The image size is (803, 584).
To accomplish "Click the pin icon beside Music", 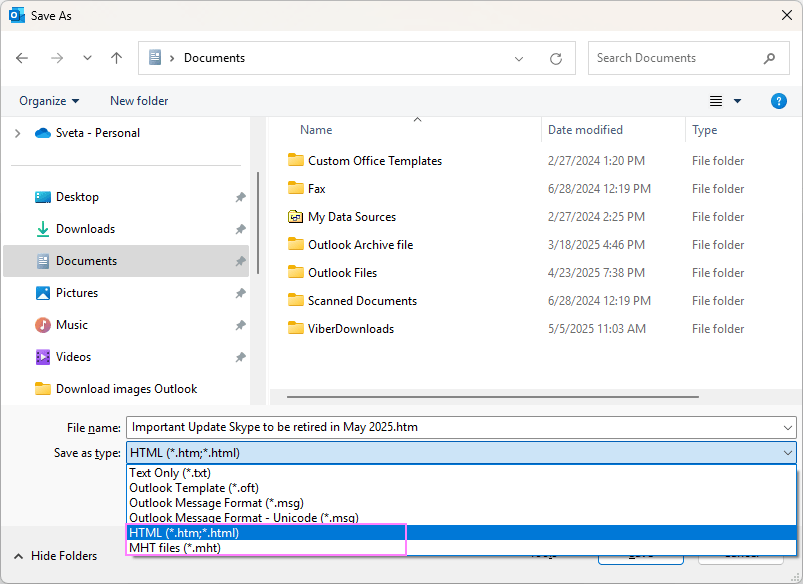I will (x=240, y=325).
